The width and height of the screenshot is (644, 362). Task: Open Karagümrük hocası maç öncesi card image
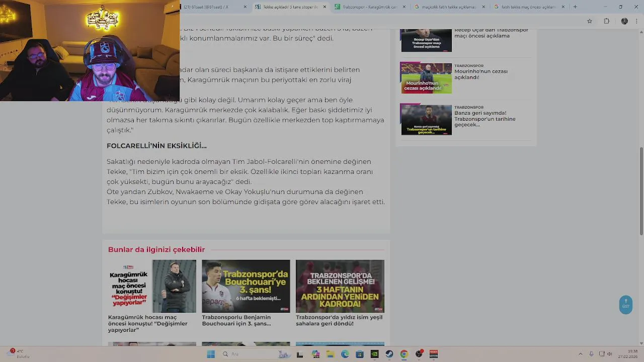click(x=152, y=286)
